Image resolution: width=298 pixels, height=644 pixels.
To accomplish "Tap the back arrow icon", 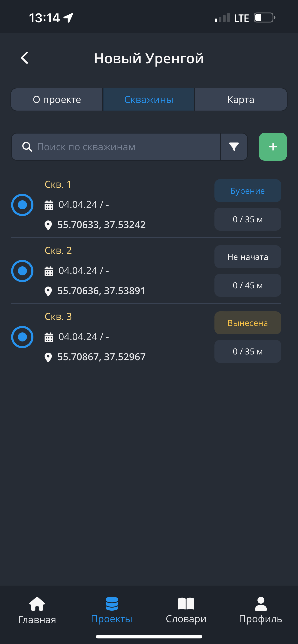I will 25,58.
